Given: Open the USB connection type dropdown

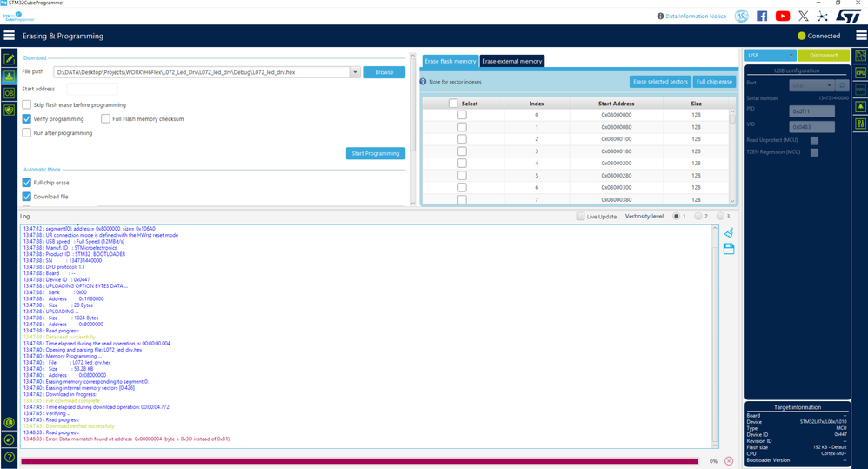Looking at the screenshot, I should click(x=770, y=56).
